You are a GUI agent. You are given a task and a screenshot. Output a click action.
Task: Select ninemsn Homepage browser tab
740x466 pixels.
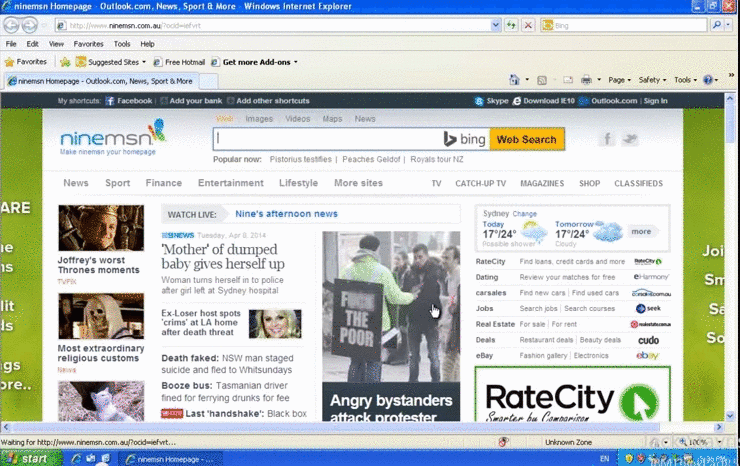coord(101,81)
